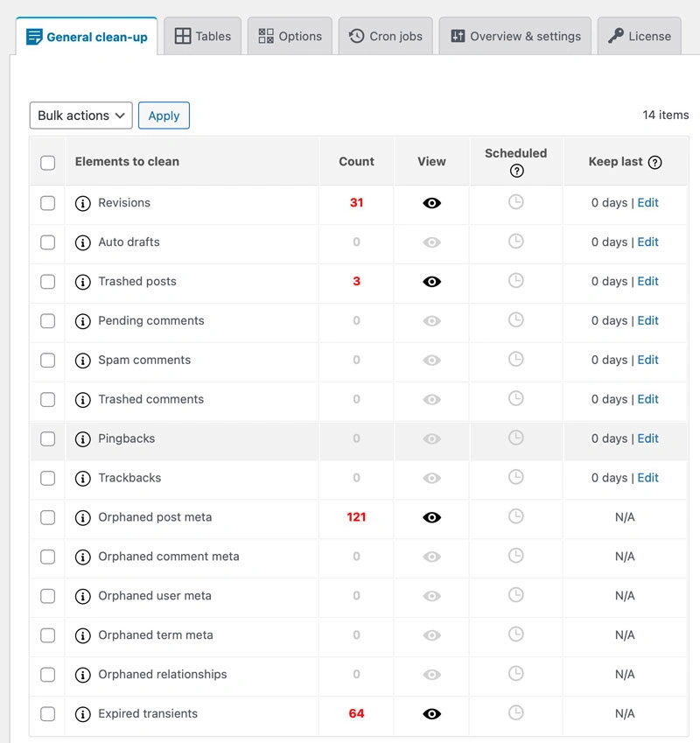View the 31 Revisions via eye icon
Screen dimensions: 700x743
pyautogui.click(x=431, y=203)
